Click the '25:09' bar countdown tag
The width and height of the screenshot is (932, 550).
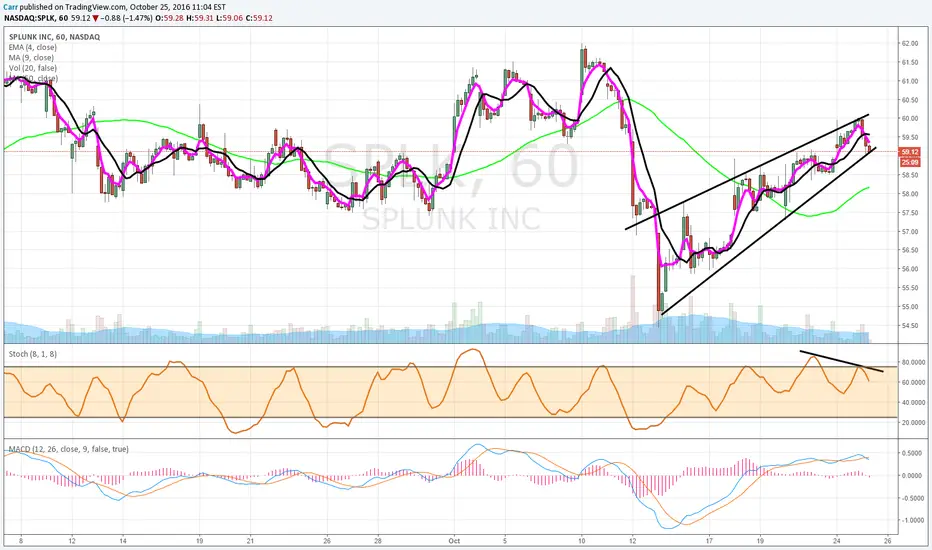[910, 162]
